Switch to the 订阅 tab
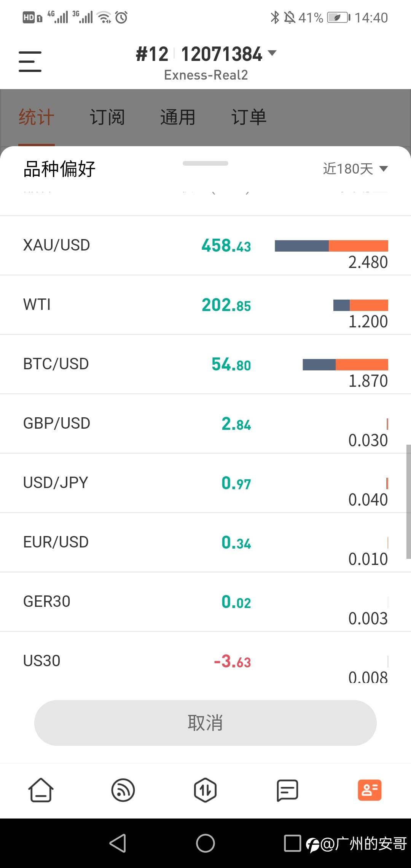The width and height of the screenshot is (411, 868). 107,117
